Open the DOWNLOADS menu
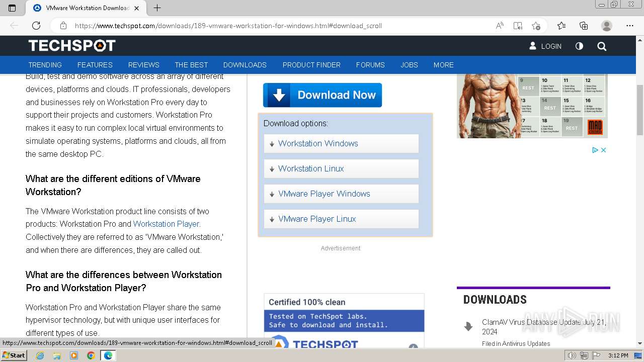Image resolution: width=644 pixels, height=362 pixels. [x=245, y=65]
